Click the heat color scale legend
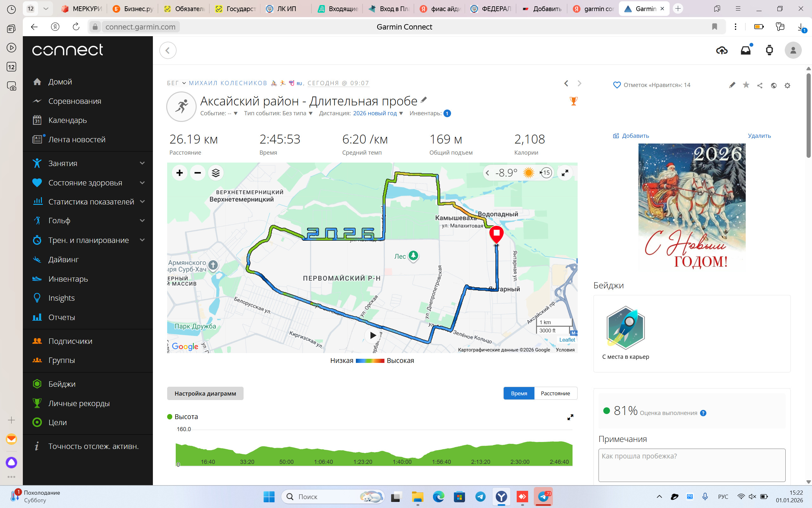 coord(370,361)
